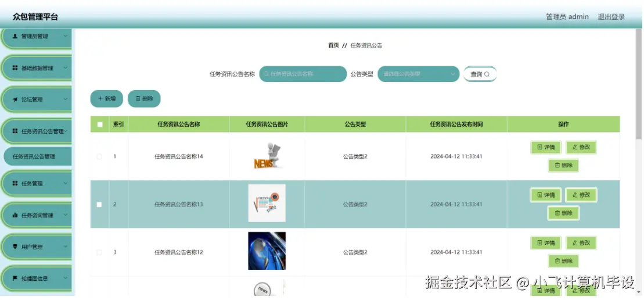Check the box for row 任务资讯公告名称14
Viewport: 644px width, 300px height.
point(99,156)
